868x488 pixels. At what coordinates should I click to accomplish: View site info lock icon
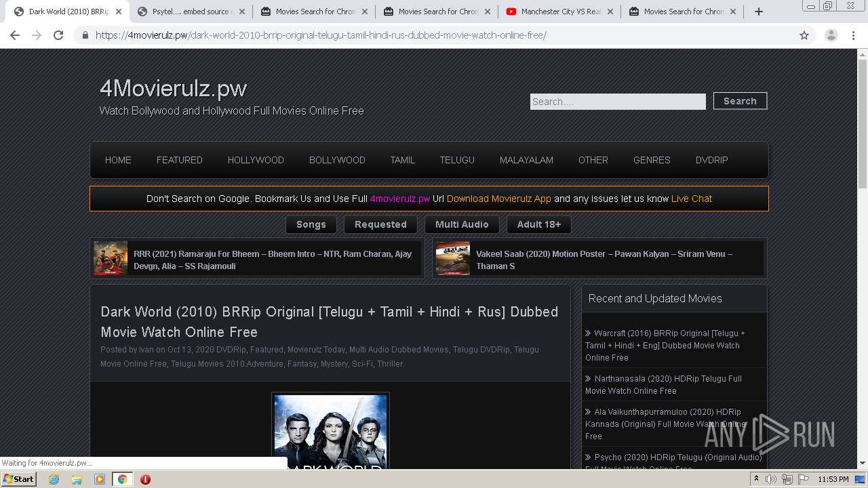click(85, 35)
